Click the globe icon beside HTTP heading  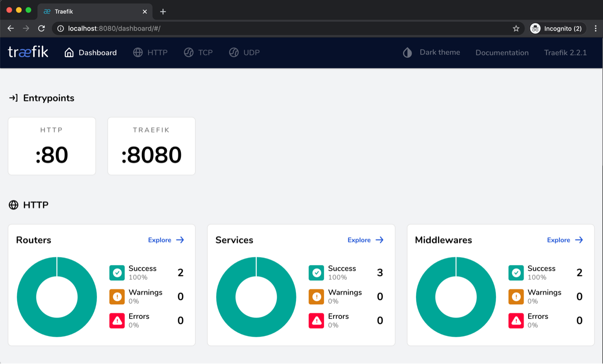click(x=14, y=205)
